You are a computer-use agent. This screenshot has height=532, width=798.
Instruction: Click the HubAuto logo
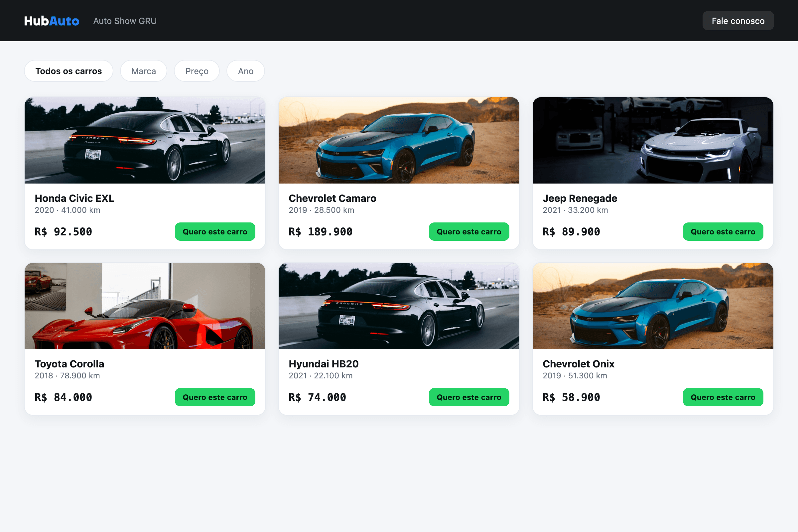tap(52, 21)
